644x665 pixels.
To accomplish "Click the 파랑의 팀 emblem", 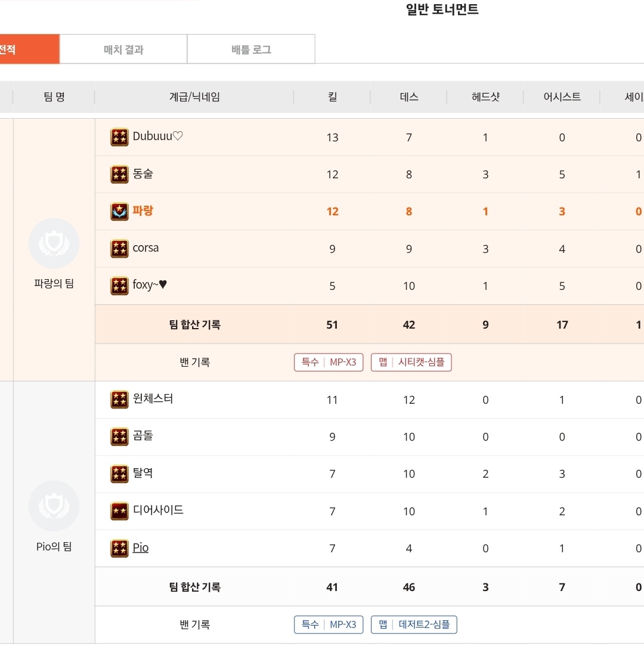I will tap(54, 243).
